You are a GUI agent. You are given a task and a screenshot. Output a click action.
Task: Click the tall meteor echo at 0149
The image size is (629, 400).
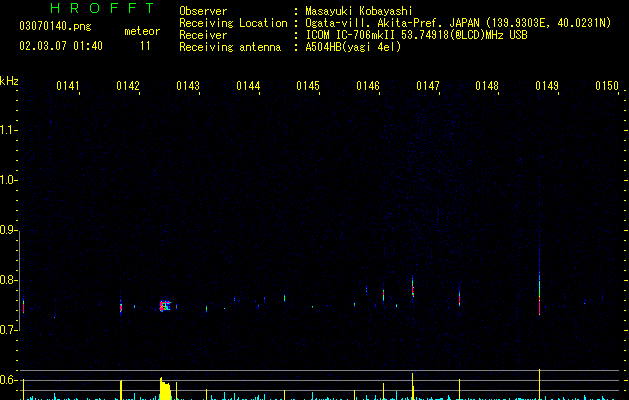coord(540,293)
